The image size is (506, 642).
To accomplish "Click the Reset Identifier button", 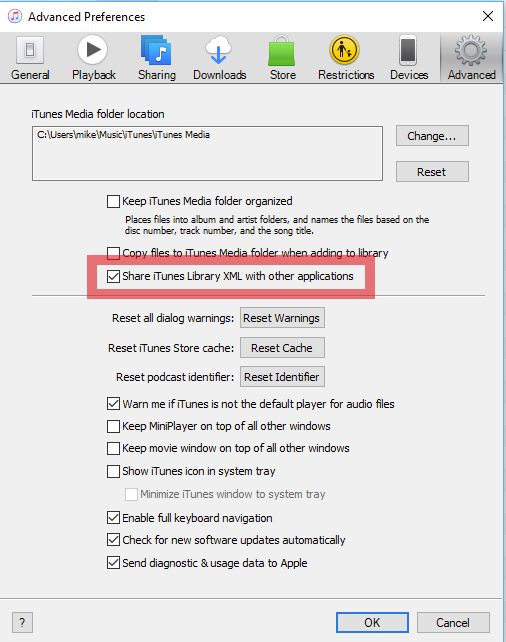I will pos(282,377).
